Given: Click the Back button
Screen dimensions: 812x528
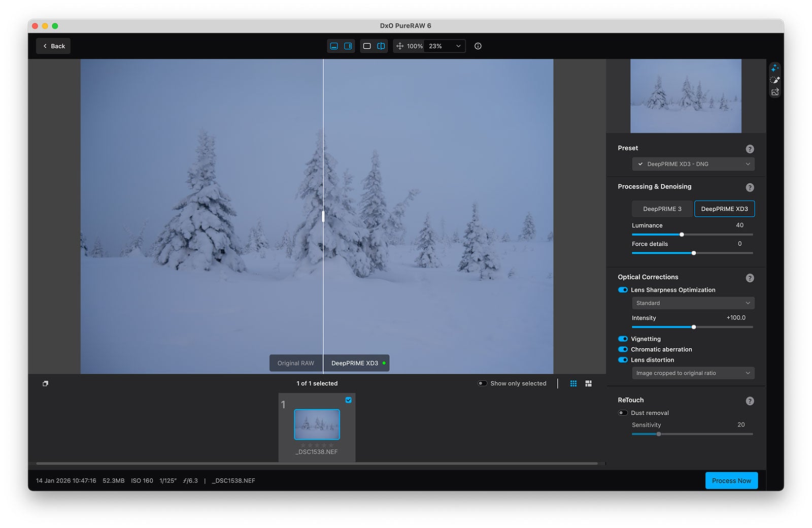Looking at the screenshot, I should click(x=53, y=46).
